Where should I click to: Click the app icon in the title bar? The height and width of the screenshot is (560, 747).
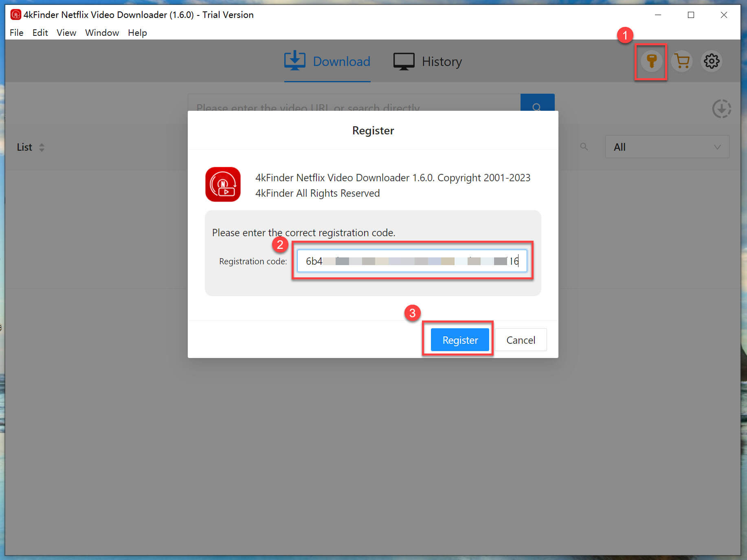pos(15,15)
